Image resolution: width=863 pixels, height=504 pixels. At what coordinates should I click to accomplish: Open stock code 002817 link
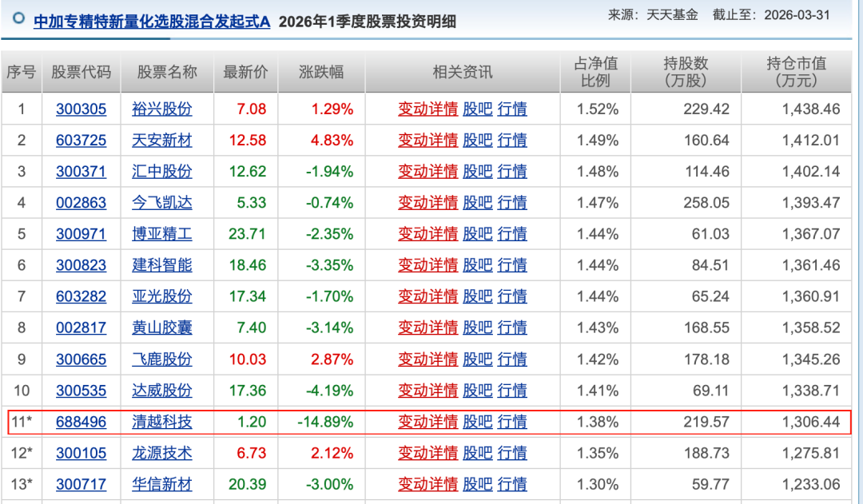tap(81, 328)
